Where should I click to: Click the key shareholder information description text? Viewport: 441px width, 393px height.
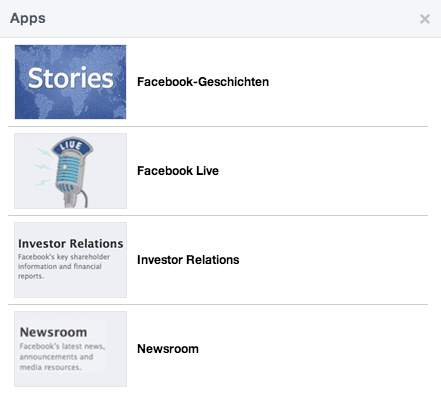tap(64, 266)
